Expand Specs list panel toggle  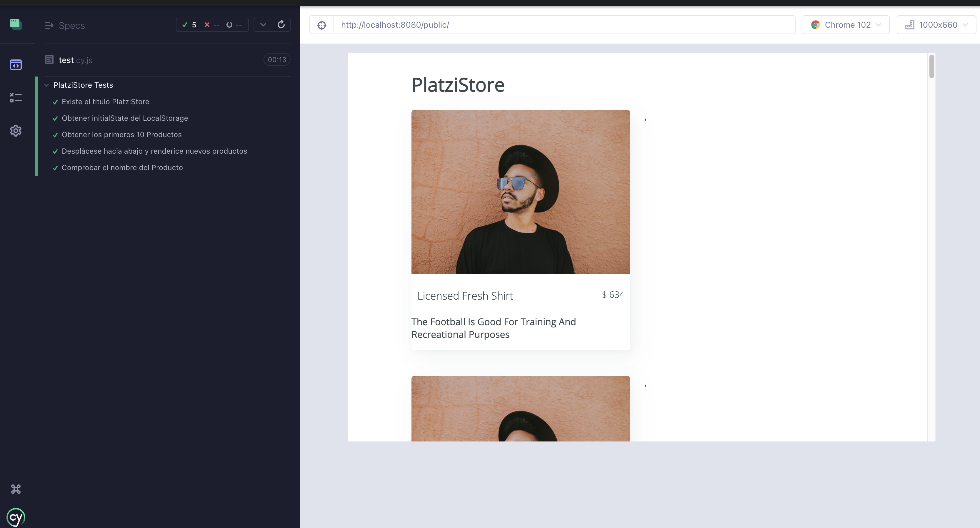point(49,26)
